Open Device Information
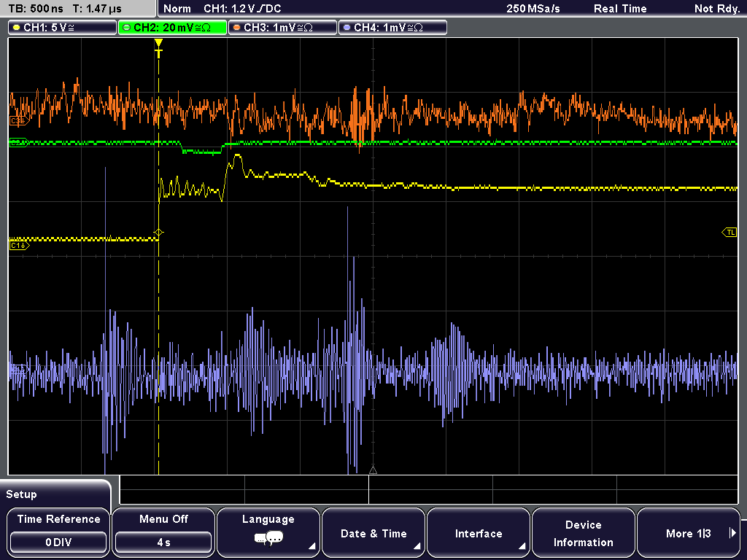 coord(583,532)
